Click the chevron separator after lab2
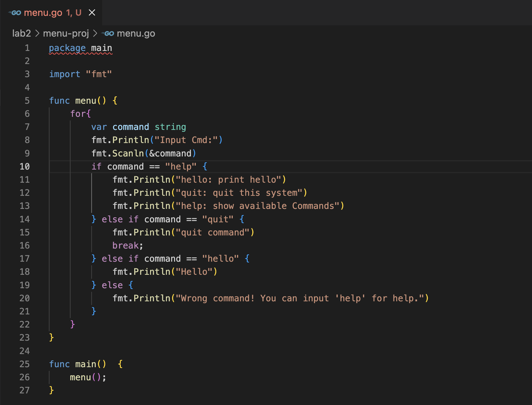The image size is (532, 405). coord(37,34)
